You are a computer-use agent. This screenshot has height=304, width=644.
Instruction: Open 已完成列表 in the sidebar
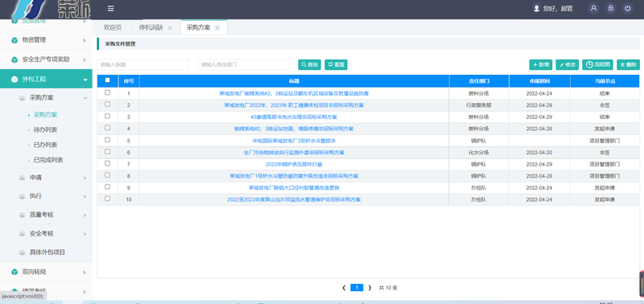coord(48,160)
